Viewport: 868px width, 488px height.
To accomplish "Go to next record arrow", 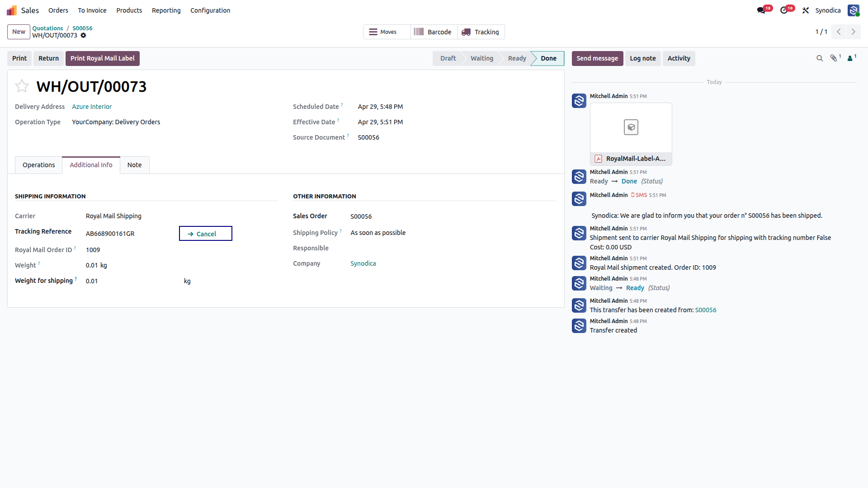I will point(854,32).
